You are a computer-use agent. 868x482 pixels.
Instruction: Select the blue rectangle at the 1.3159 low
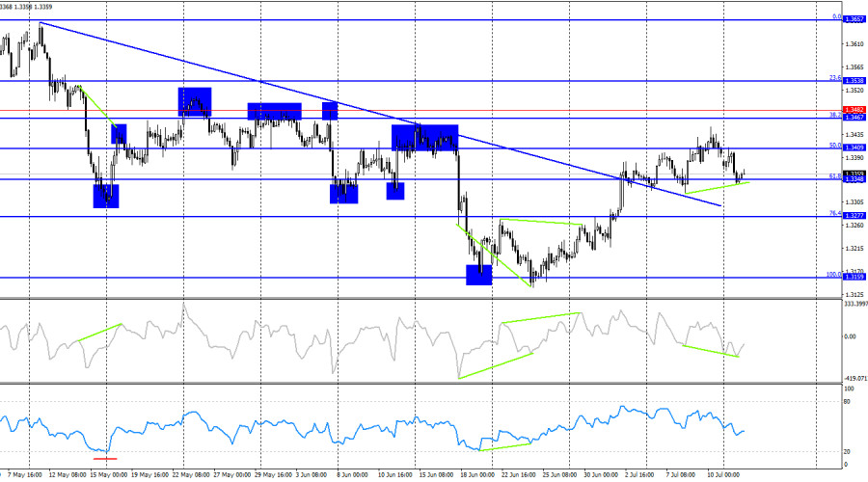tap(478, 275)
